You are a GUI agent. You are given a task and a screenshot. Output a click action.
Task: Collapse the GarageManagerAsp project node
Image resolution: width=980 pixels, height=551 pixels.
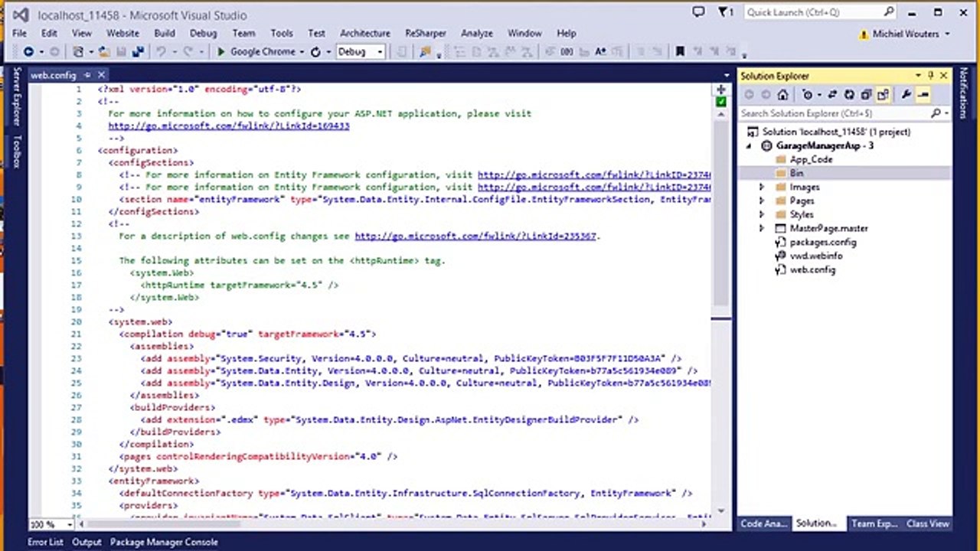(x=750, y=145)
